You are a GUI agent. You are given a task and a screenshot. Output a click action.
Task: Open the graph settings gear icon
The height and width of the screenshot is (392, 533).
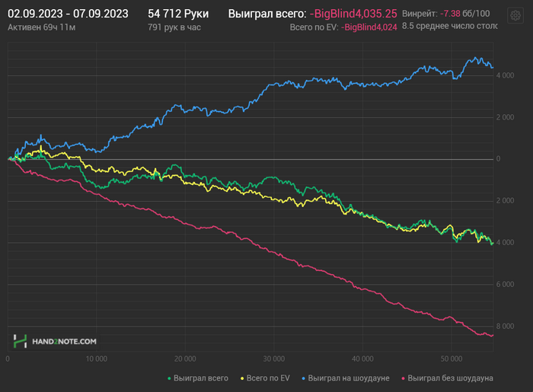tap(515, 16)
